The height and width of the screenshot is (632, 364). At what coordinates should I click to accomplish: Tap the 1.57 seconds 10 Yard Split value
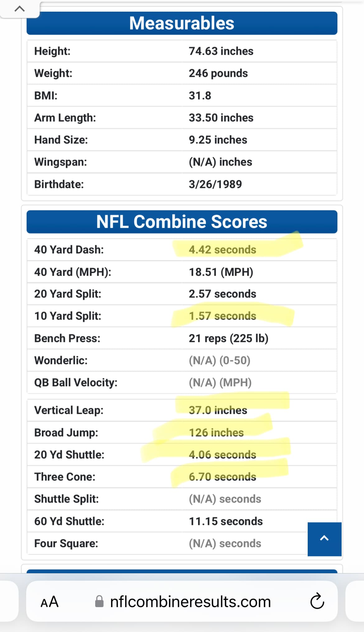[222, 316]
